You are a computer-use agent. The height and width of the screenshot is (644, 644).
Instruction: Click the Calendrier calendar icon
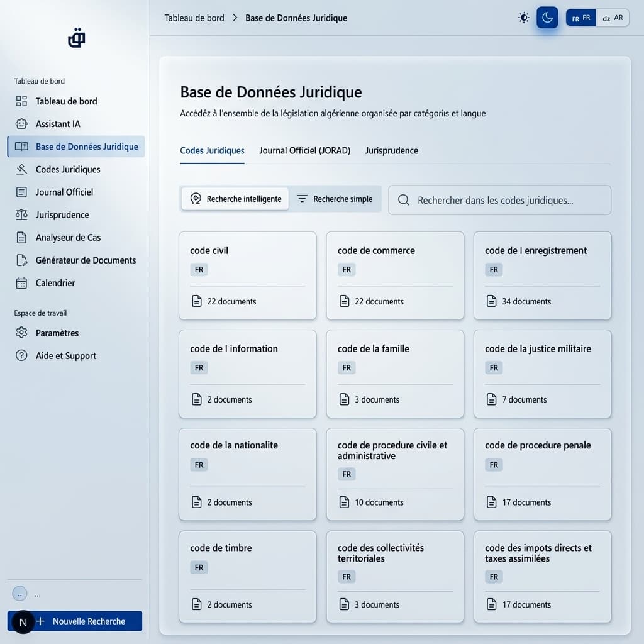[x=21, y=283]
